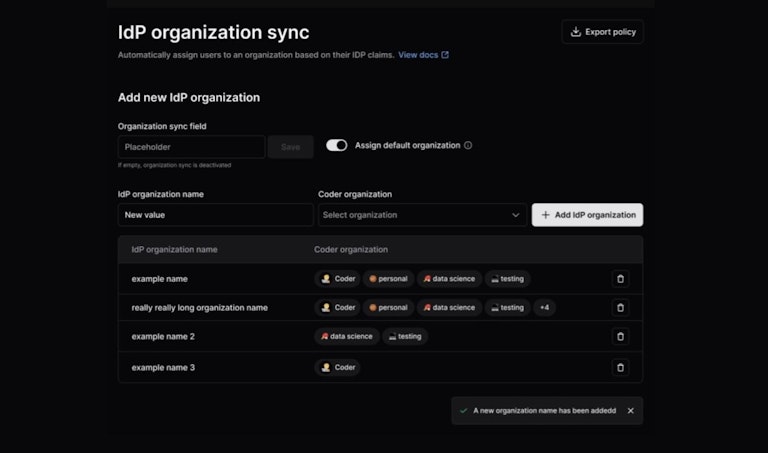Click the IdP organization name column header

[175, 249]
